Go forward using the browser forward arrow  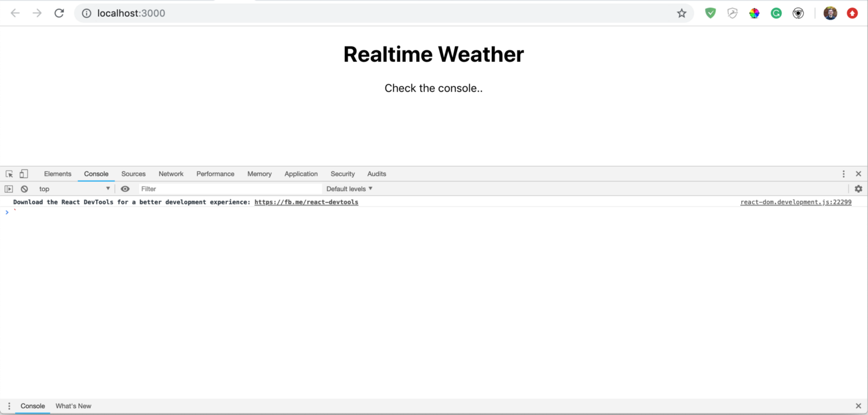tap(37, 13)
